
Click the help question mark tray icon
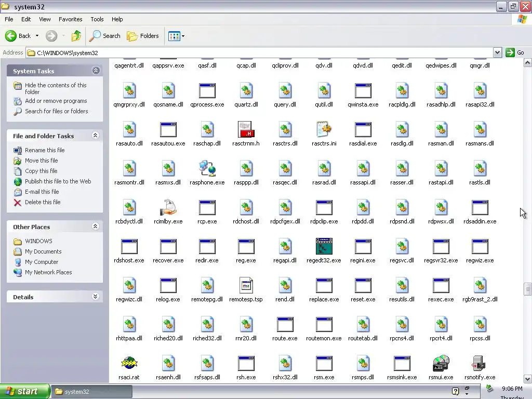tap(455, 391)
